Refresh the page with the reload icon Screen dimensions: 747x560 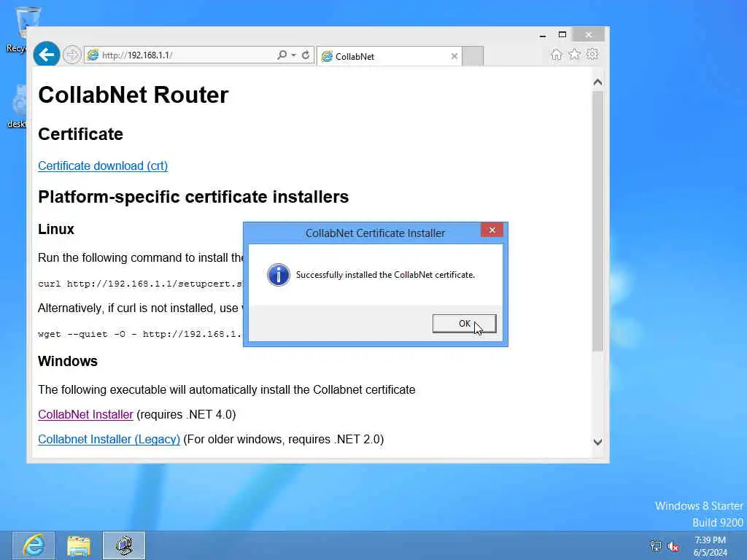point(306,55)
